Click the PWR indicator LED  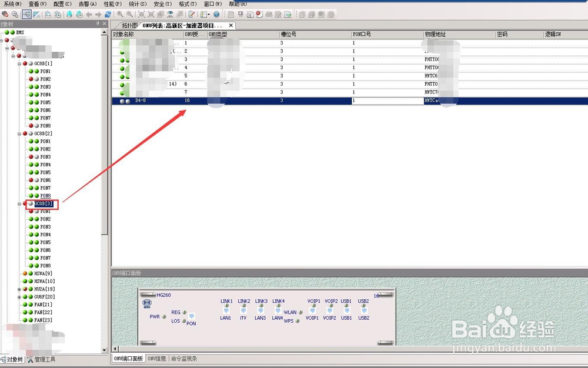point(164,317)
